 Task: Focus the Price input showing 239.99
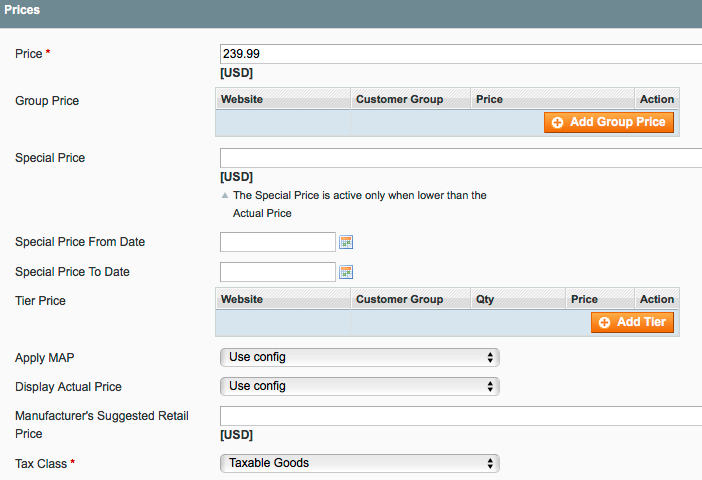coord(461,54)
